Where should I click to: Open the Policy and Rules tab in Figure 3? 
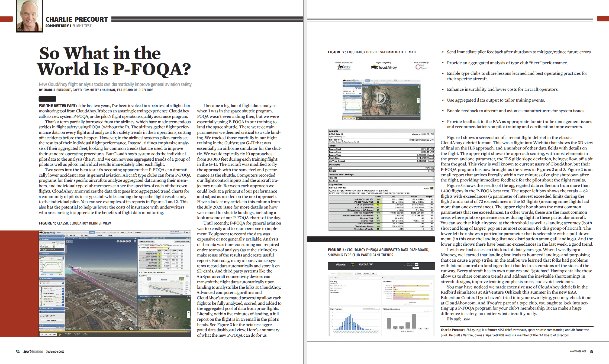click(x=348, y=274)
